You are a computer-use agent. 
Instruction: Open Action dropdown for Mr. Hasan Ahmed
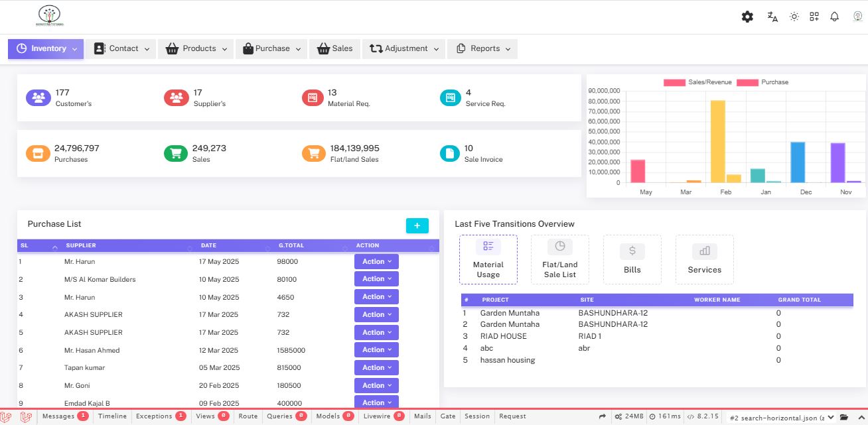click(x=376, y=350)
